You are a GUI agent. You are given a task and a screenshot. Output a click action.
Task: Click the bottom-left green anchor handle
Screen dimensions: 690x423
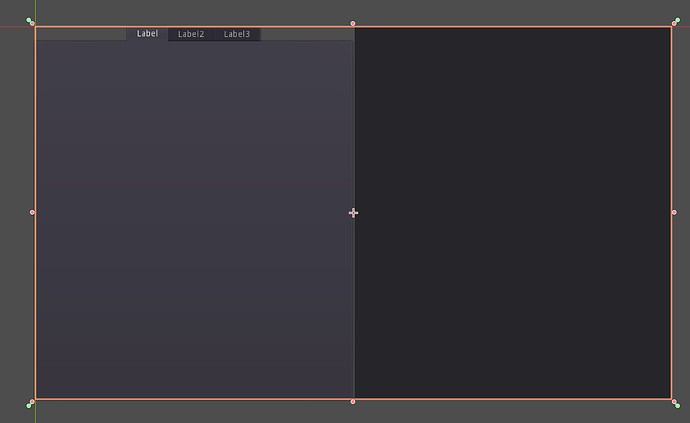pyautogui.click(x=29, y=405)
